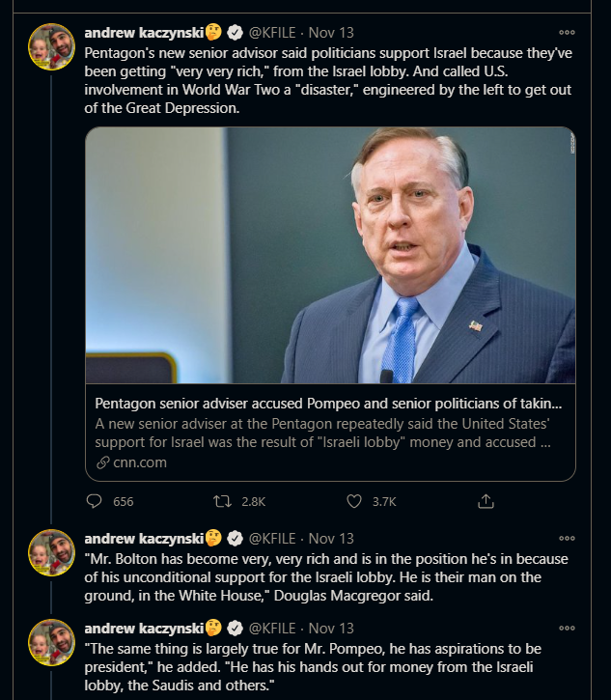
Task: Open Nov 13 timestamp on Bolton quote tweet
Action: tap(331, 538)
